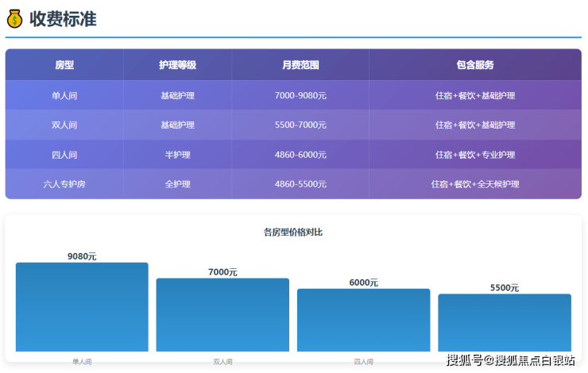
Task: Select the 收费标准 heading text
Action: pyautogui.click(x=63, y=19)
